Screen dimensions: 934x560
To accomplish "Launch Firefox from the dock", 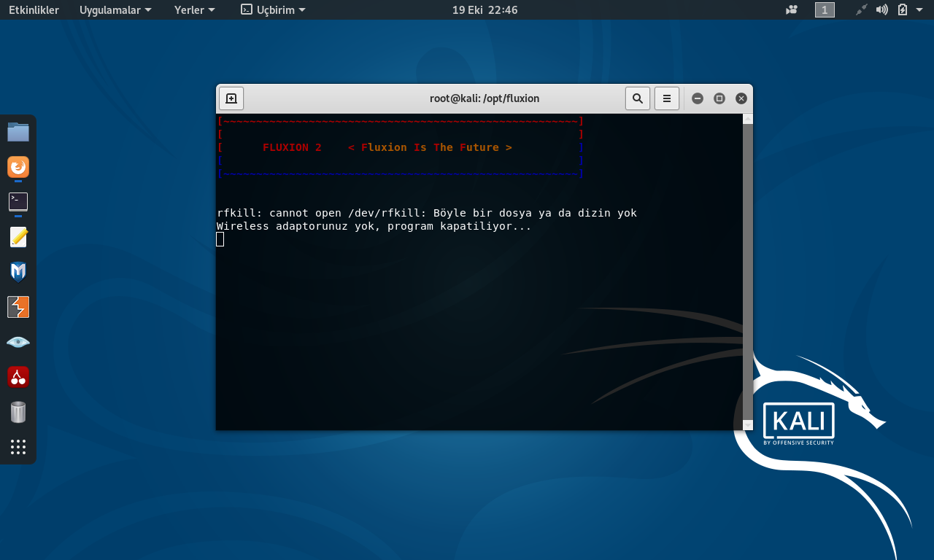I will 18,167.
